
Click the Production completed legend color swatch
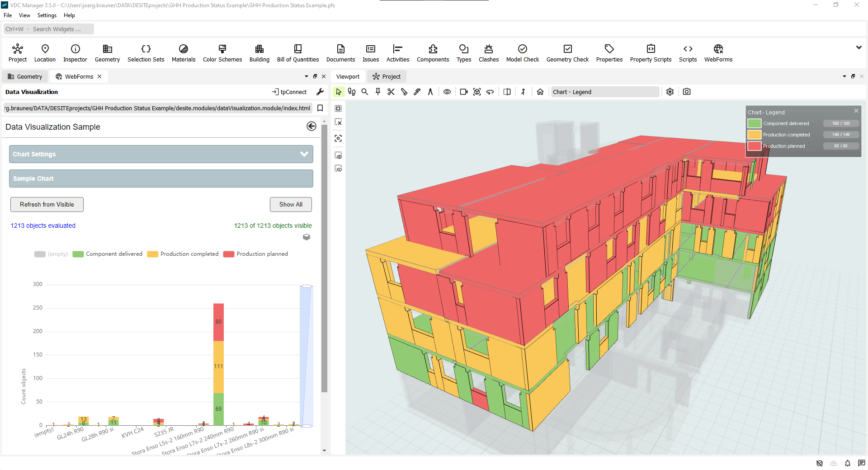(x=754, y=135)
